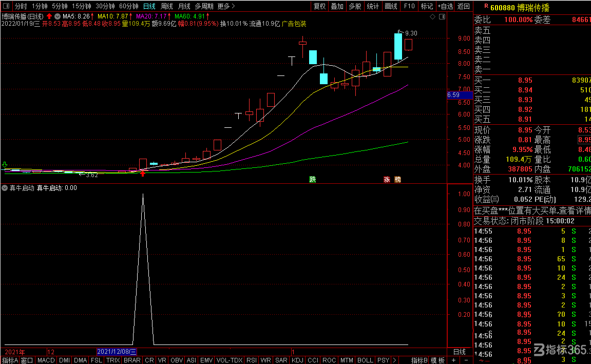The image size is (591, 364).
Task: Select BOLL indicator
Action: pyautogui.click(x=365, y=360)
